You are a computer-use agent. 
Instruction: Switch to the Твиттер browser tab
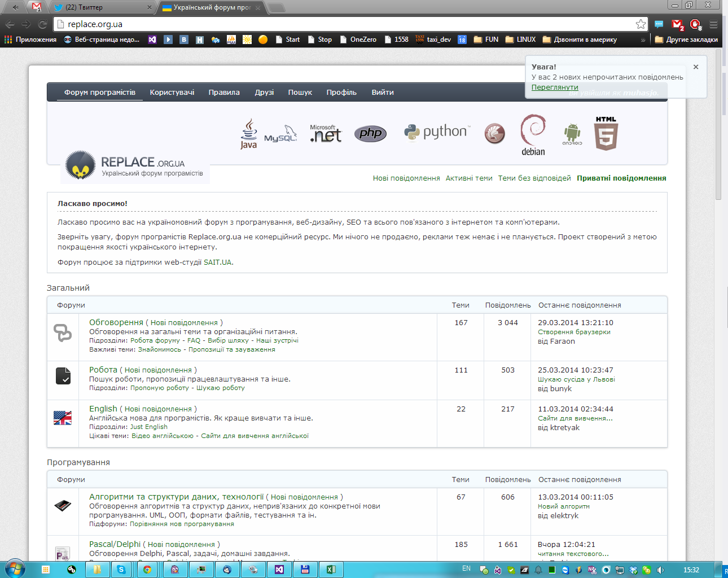102,7
